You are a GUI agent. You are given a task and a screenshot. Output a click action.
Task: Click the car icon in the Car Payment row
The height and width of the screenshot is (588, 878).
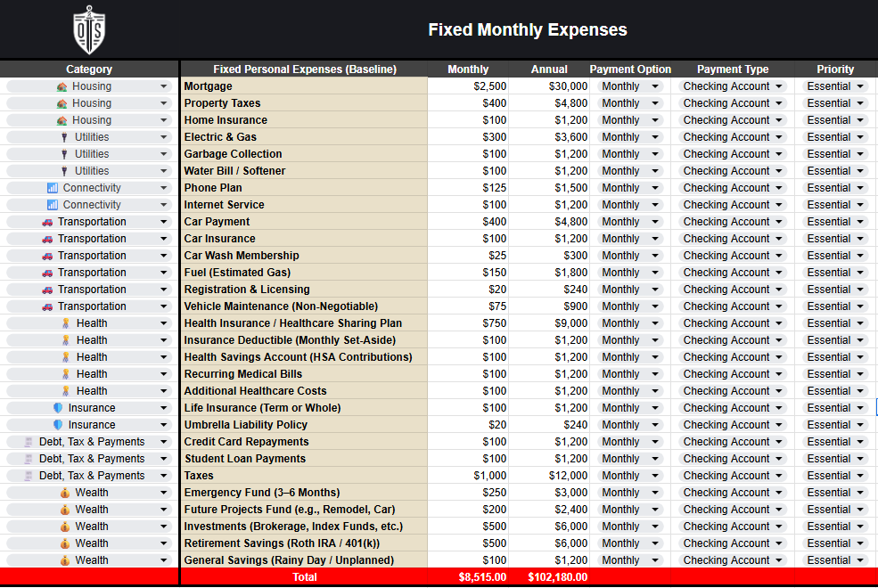(47, 222)
